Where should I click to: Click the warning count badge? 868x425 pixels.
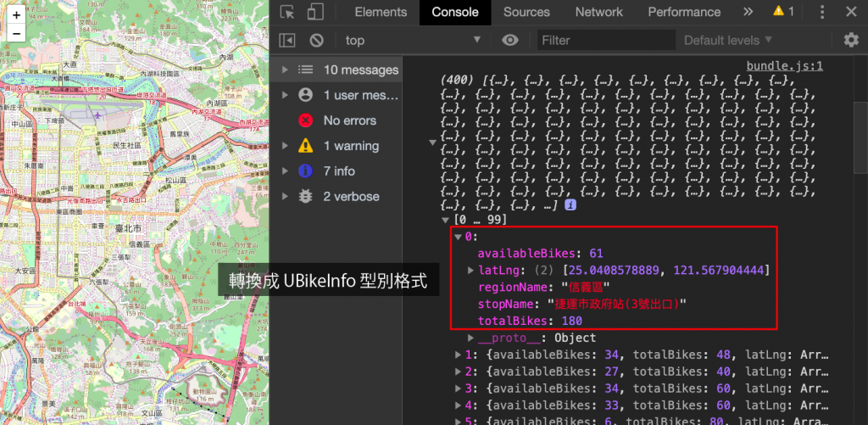[784, 11]
